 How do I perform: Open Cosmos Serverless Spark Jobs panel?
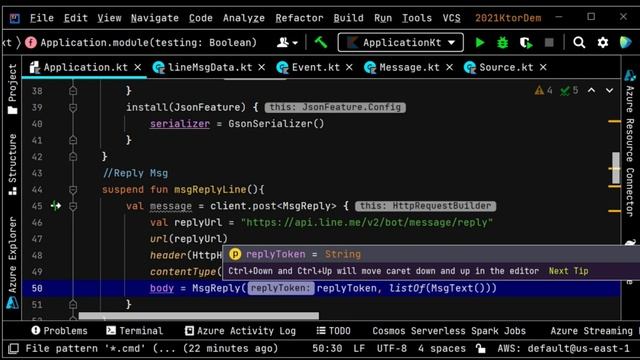click(449, 331)
